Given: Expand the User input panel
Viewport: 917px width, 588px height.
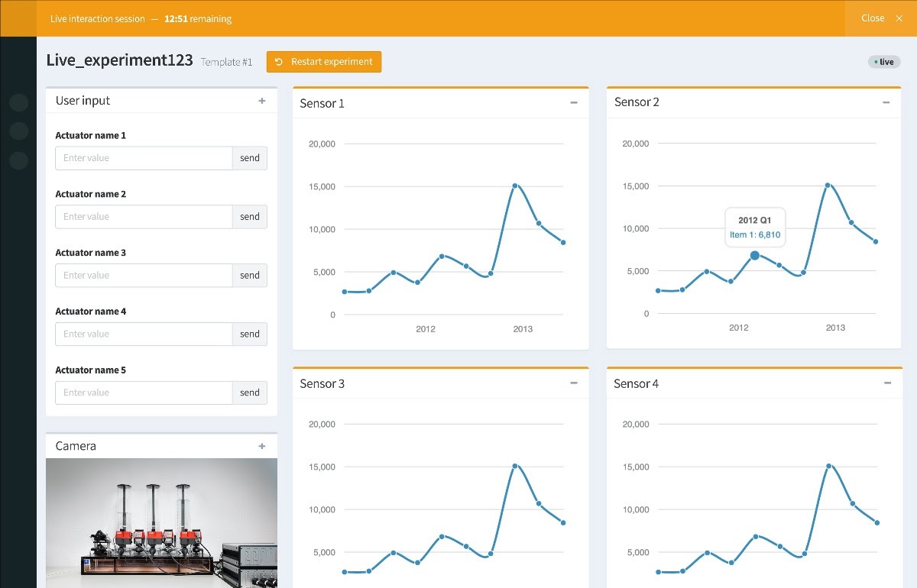Looking at the screenshot, I should tap(262, 101).
